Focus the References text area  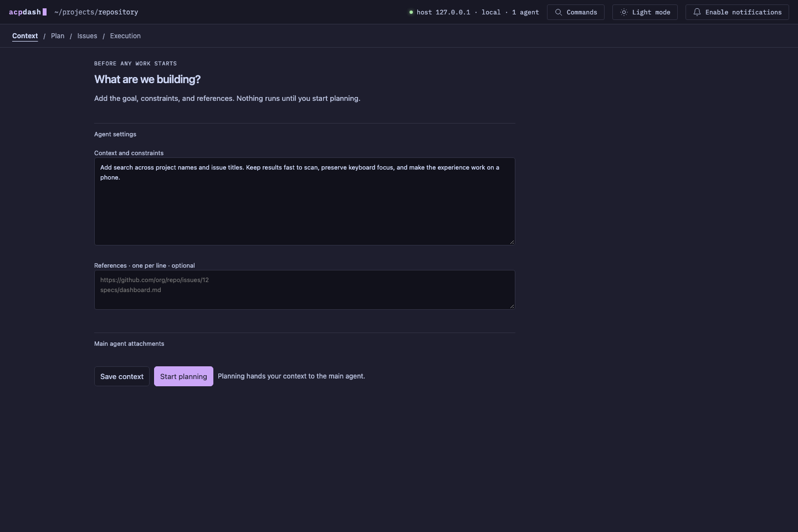[305, 290]
